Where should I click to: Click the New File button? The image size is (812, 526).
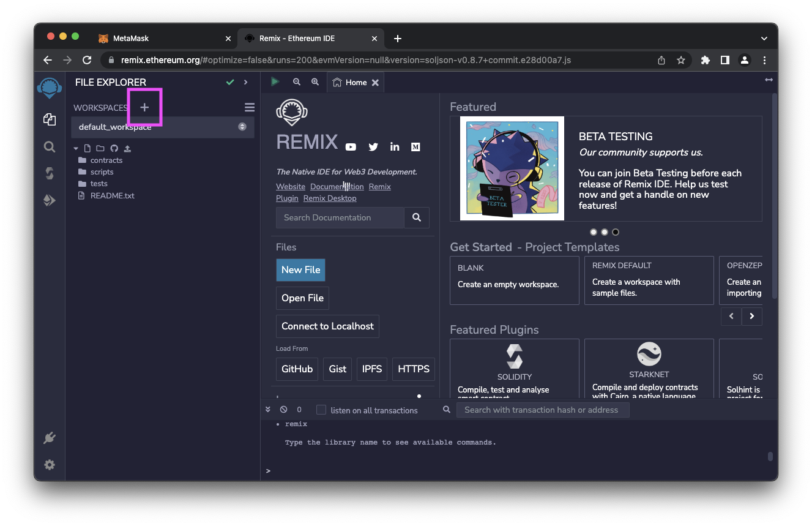300,269
